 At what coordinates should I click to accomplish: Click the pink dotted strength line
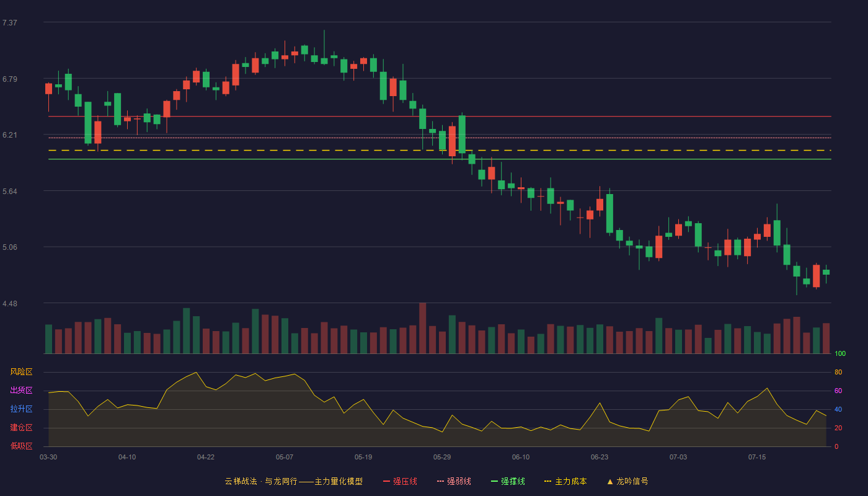(440, 138)
